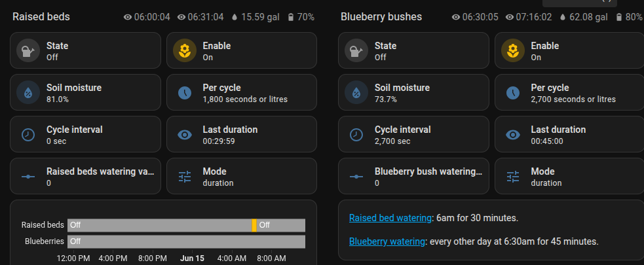Image resolution: width=644 pixels, height=265 pixels.
Task: Click the yellow segment in Raised beds history bar
Action: pyautogui.click(x=254, y=225)
